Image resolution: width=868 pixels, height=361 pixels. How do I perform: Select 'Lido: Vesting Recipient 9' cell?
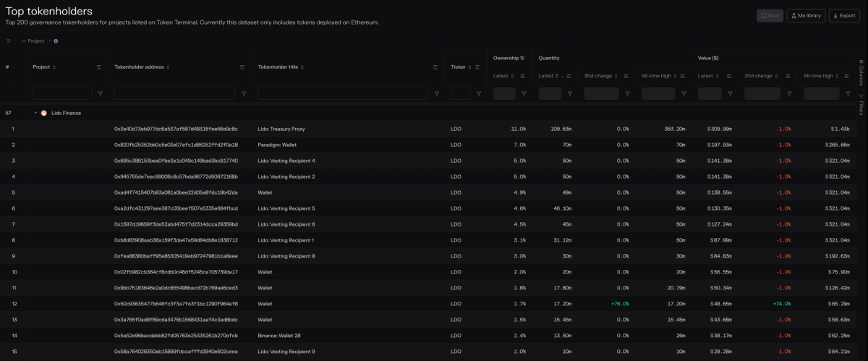coord(286,352)
